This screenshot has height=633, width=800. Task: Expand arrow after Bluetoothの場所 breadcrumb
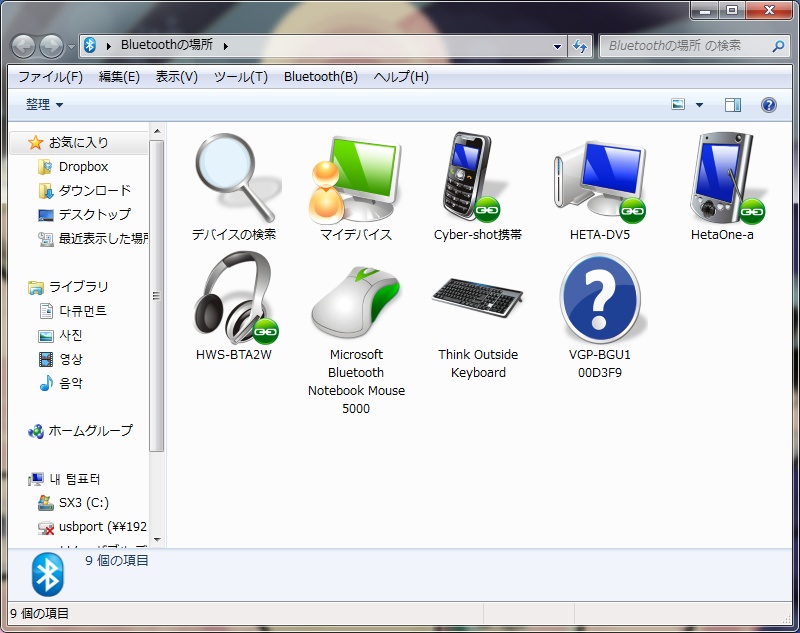[226, 46]
